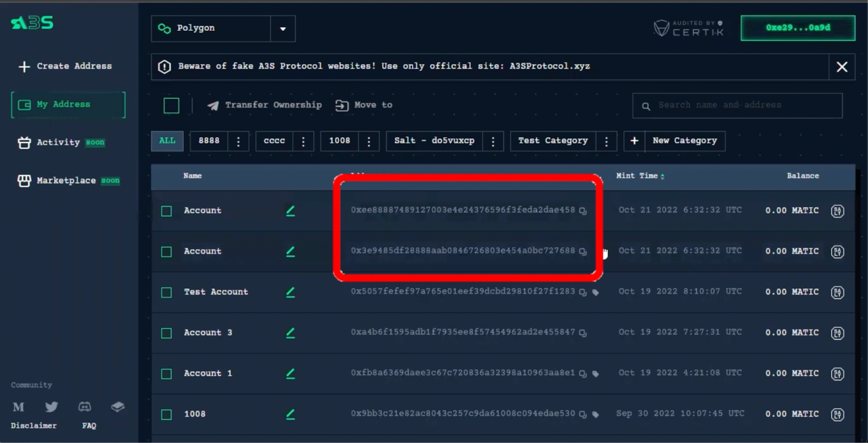Viewport: 868px width, 443px height.
Task: Click the round icon beside Test Account balance
Action: pyautogui.click(x=838, y=292)
